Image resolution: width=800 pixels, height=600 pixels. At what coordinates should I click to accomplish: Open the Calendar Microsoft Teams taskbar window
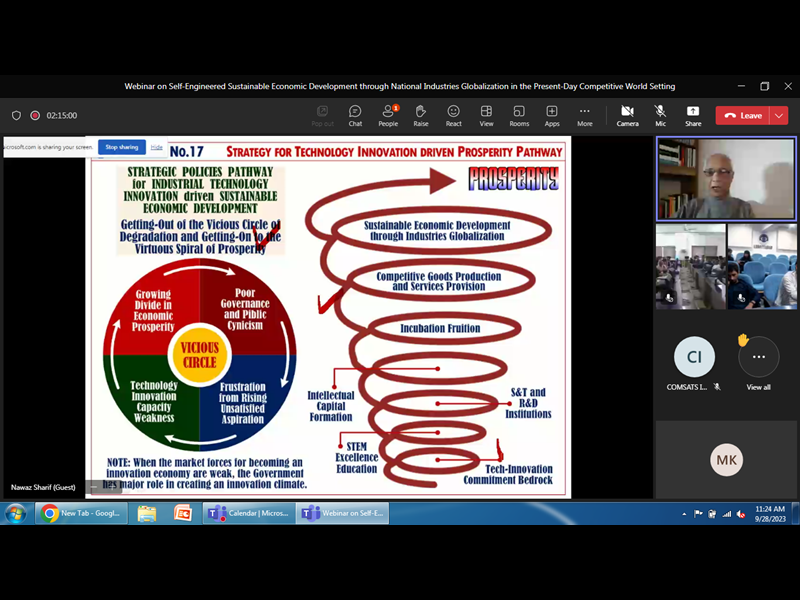249,513
